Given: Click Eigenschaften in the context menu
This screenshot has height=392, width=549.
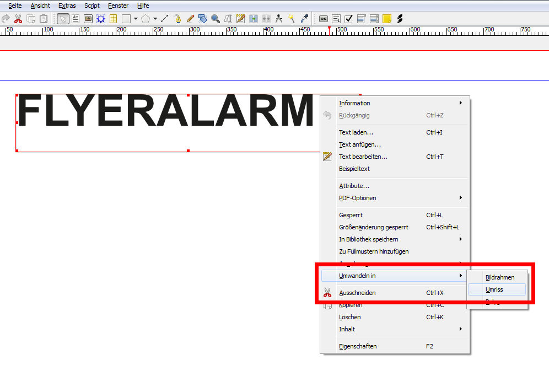Looking at the screenshot, I should click(358, 346).
